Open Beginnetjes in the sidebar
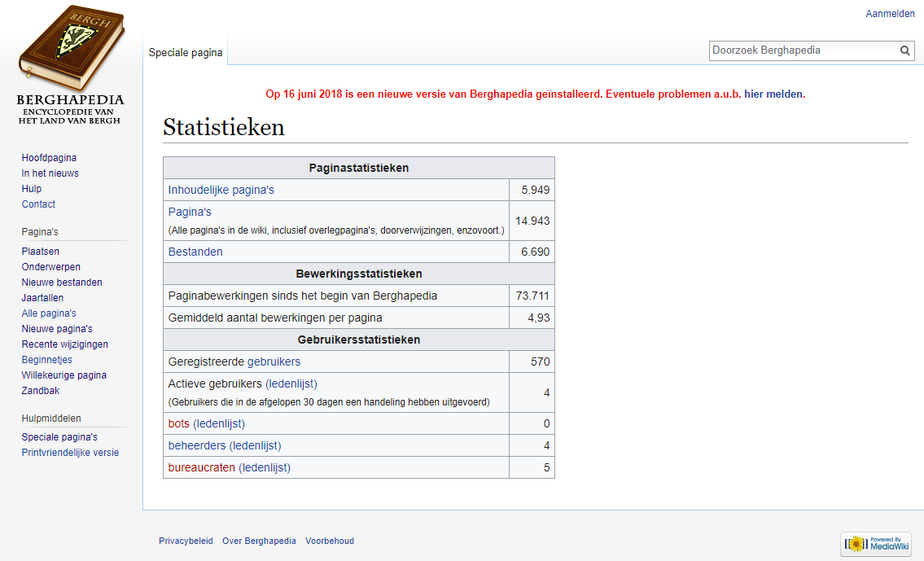 pos(47,359)
